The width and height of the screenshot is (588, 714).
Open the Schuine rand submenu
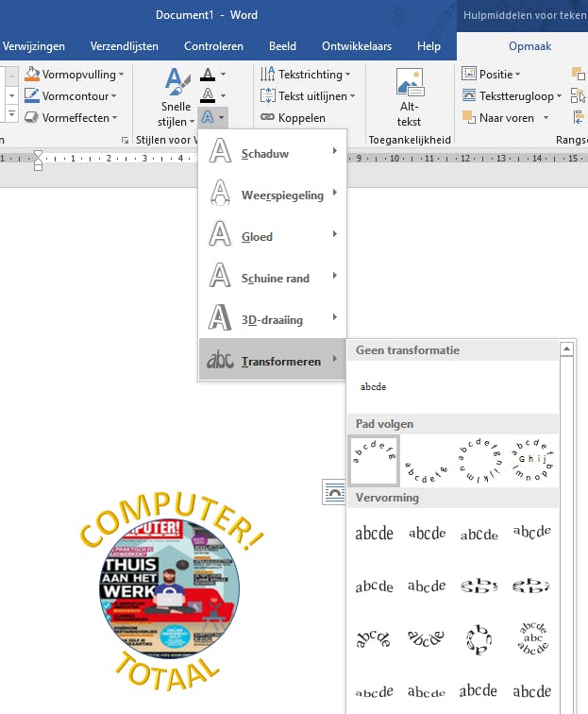click(x=272, y=276)
